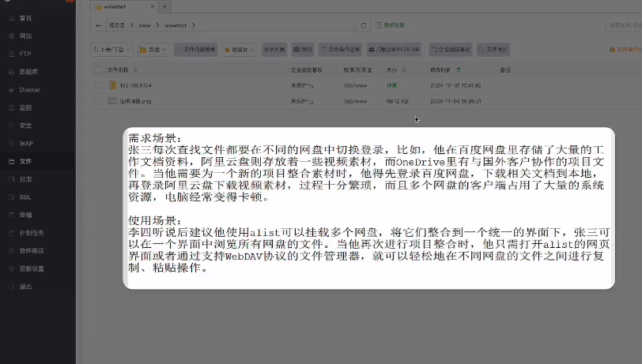The height and width of the screenshot is (364, 642).
Task: Open the 软件商店 software store
Action: 31,251
